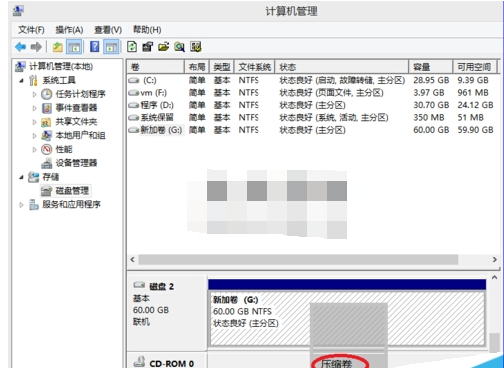Click the Properties toolbar icon
The image size is (504, 368).
pos(147,47)
